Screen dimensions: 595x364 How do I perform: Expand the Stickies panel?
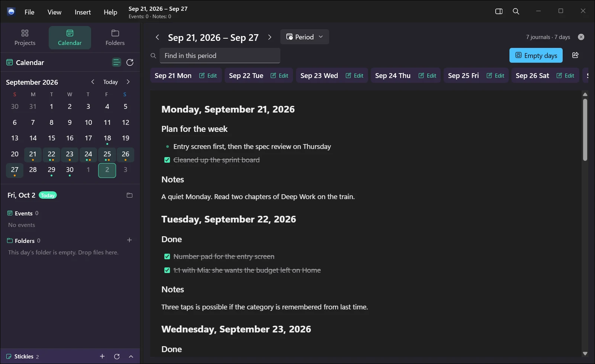point(131,357)
